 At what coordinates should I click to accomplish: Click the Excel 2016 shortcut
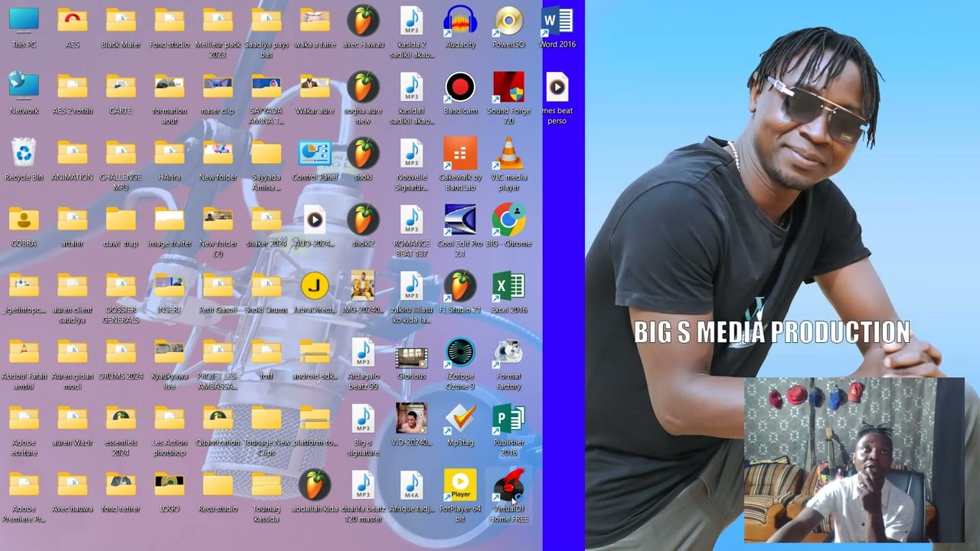pos(509,286)
